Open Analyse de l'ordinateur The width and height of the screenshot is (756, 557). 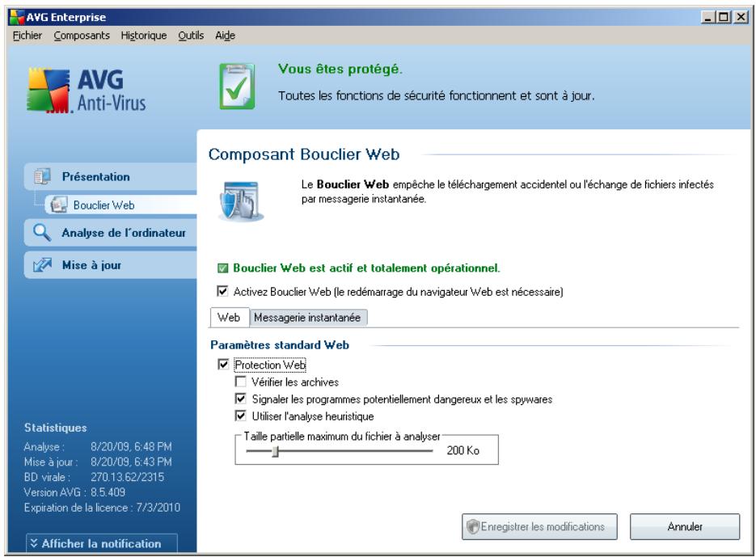pyautogui.click(x=111, y=233)
